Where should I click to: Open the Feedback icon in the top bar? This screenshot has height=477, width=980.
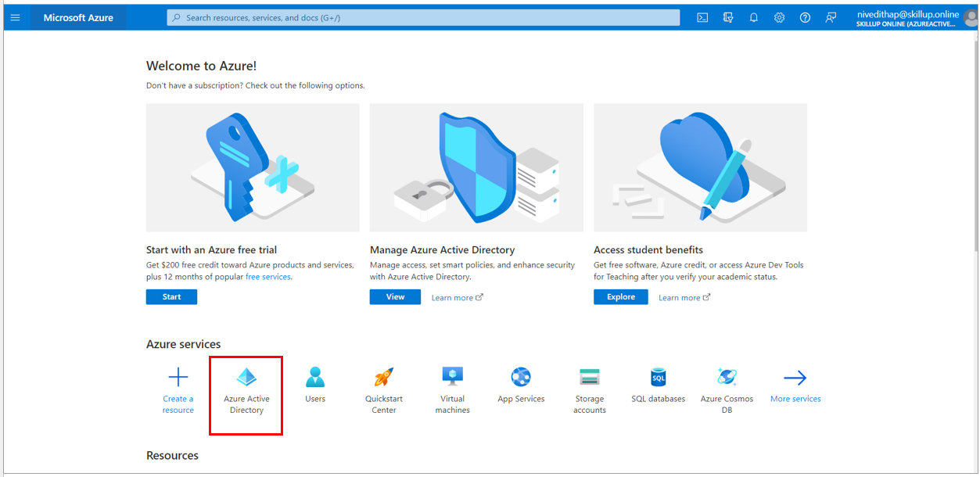(x=831, y=17)
